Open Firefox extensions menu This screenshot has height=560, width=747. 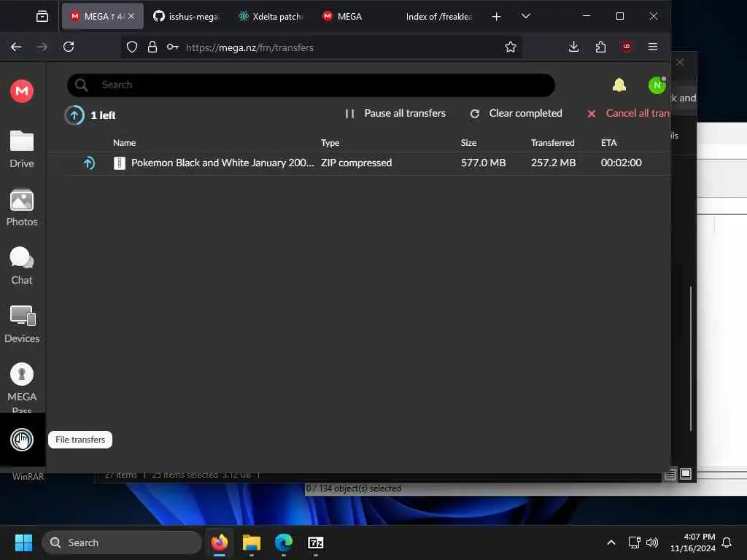tap(600, 47)
